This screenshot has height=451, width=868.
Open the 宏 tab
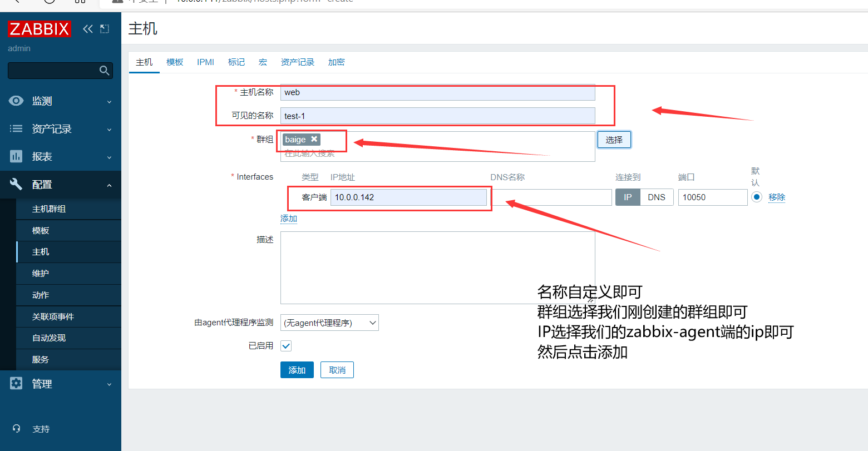click(263, 62)
